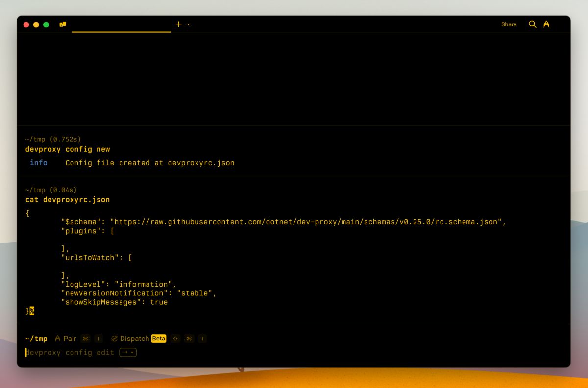Select the 'cat devproxyrc.json' command text
Viewport: 588px width, 388px height.
click(68, 200)
